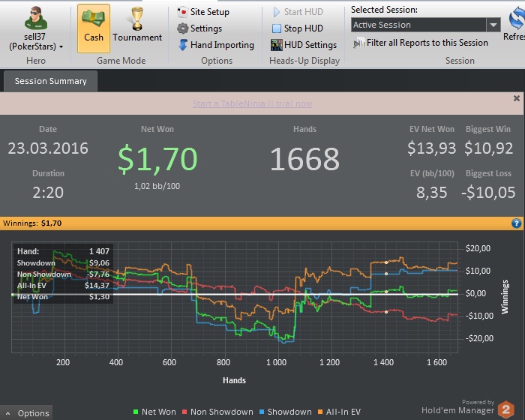Click the Hold'em Manager 2 logo
This screenshot has width=525, height=420.
(505, 409)
